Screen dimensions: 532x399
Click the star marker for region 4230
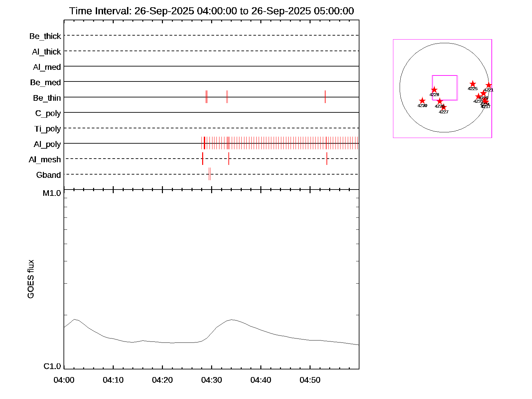[x=422, y=101]
